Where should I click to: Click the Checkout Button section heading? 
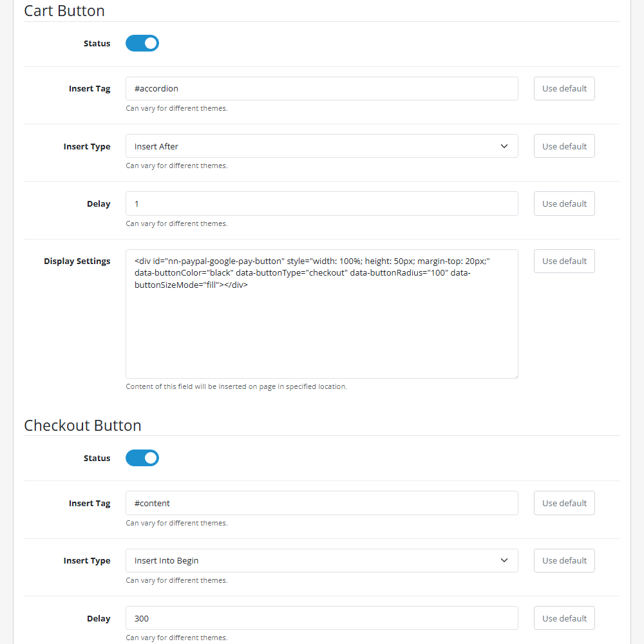point(82,426)
